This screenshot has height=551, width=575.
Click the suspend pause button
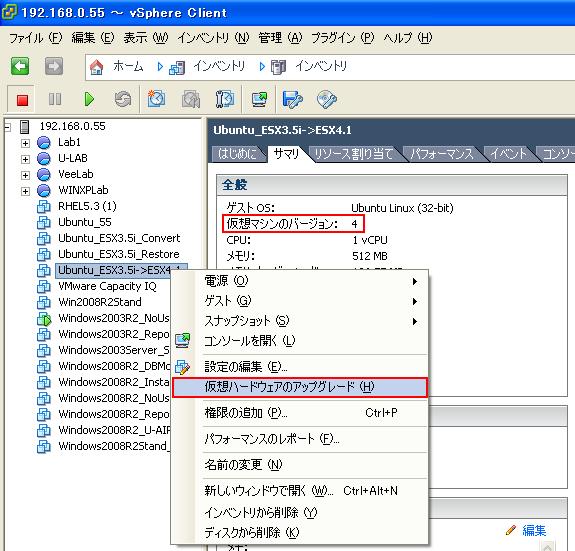pyautogui.click(x=55, y=99)
